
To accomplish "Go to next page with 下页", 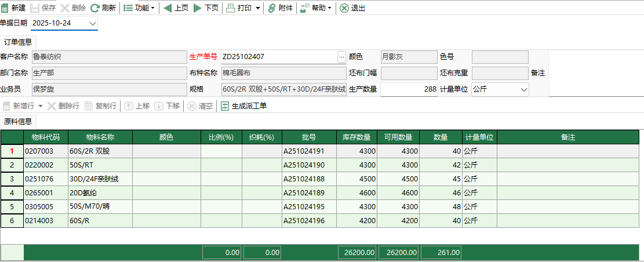I will click(x=198, y=8).
